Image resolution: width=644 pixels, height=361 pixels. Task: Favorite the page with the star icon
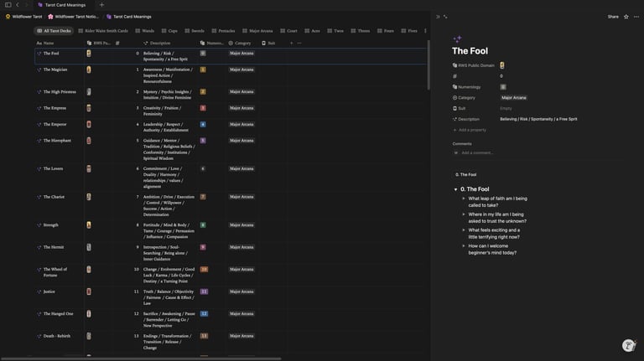click(626, 17)
